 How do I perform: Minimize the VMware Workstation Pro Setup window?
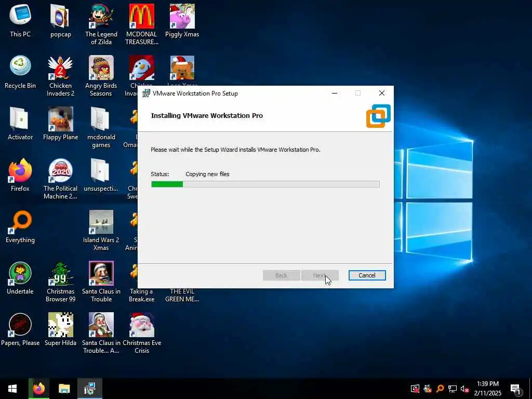point(335,94)
